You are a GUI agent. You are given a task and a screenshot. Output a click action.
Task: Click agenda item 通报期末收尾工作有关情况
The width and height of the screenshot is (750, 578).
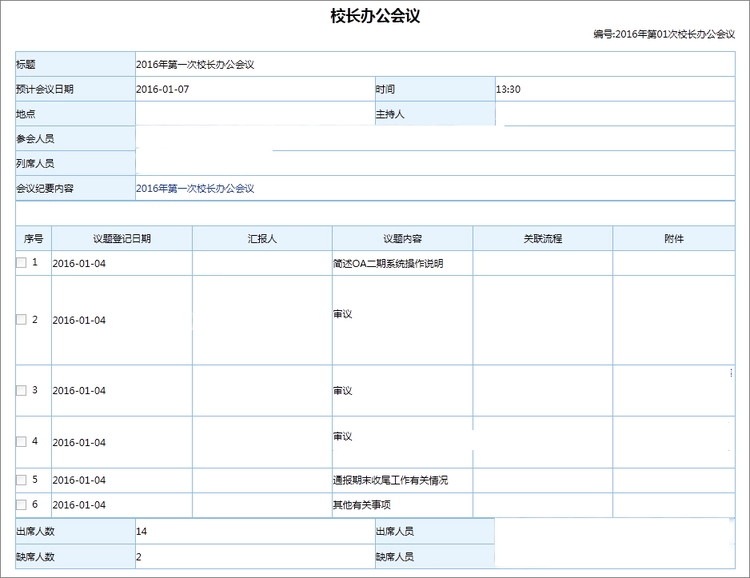click(x=390, y=480)
